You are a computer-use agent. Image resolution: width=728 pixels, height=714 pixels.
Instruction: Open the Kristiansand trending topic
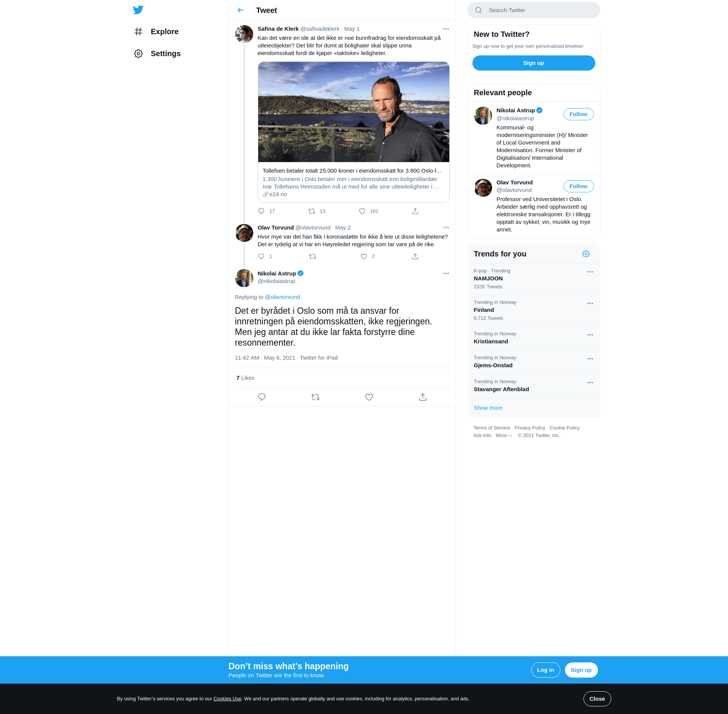pos(533,338)
